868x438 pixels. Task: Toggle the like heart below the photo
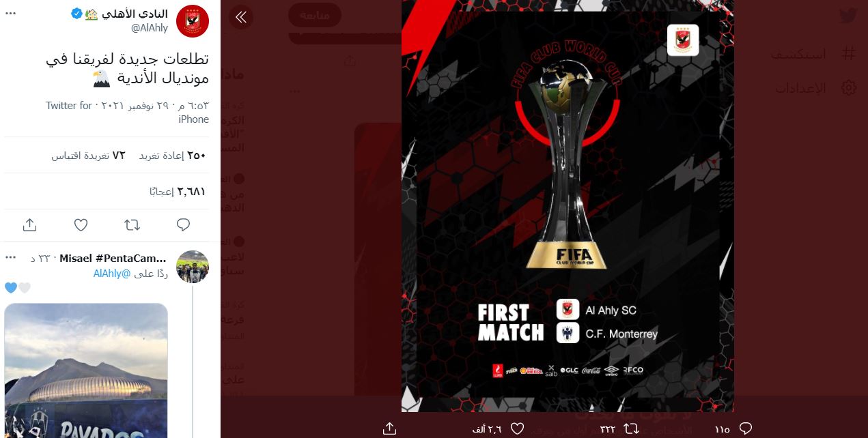point(518,428)
